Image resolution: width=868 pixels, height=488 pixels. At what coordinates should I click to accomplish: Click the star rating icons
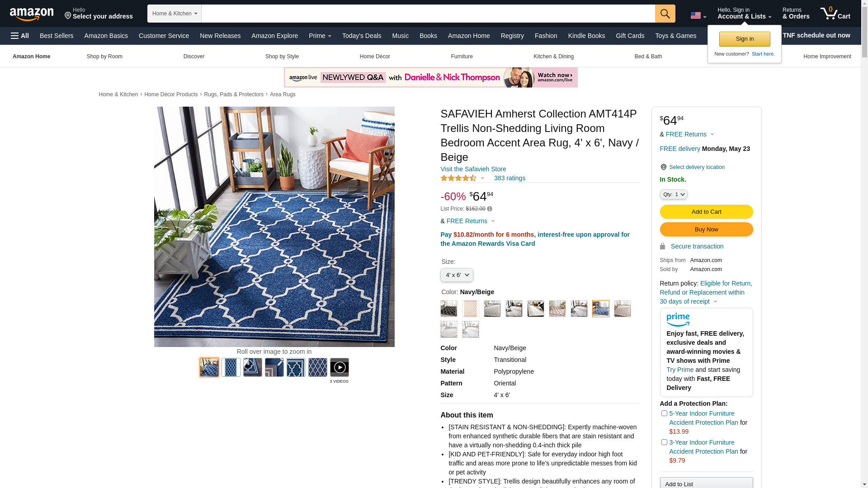[458, 178]
